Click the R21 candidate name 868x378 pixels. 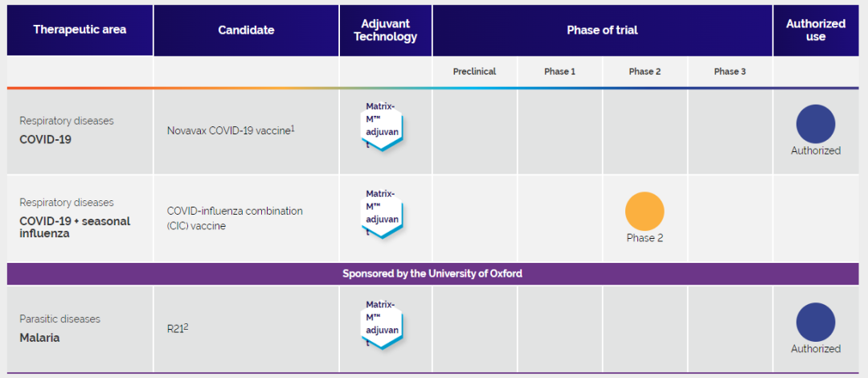click(x=177, y=329)
